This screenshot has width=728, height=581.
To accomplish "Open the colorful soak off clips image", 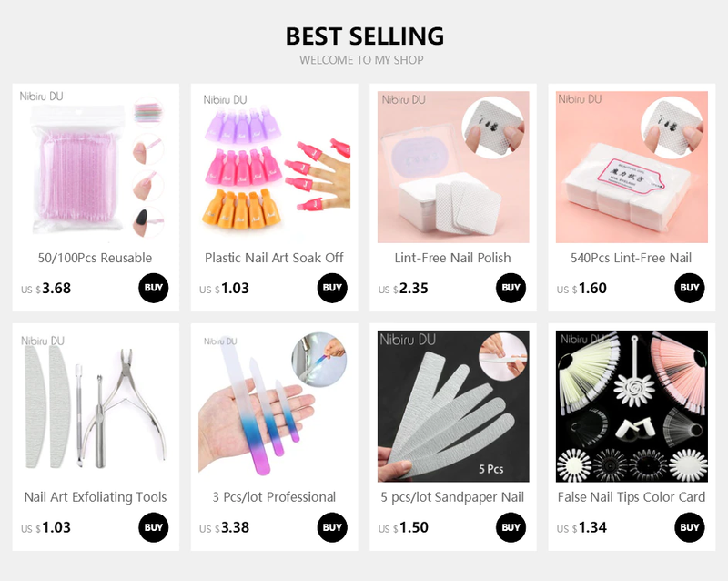I will [x=275, y=167].
